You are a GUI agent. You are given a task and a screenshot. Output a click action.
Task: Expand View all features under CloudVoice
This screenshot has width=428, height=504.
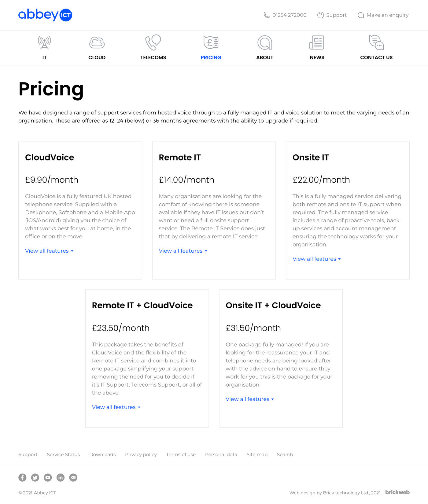tap(49, 251)
